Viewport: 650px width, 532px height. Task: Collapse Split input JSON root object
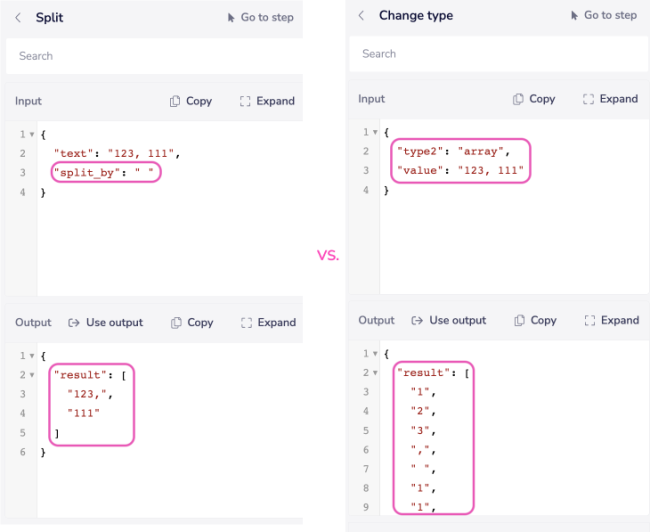click(32, 134)
